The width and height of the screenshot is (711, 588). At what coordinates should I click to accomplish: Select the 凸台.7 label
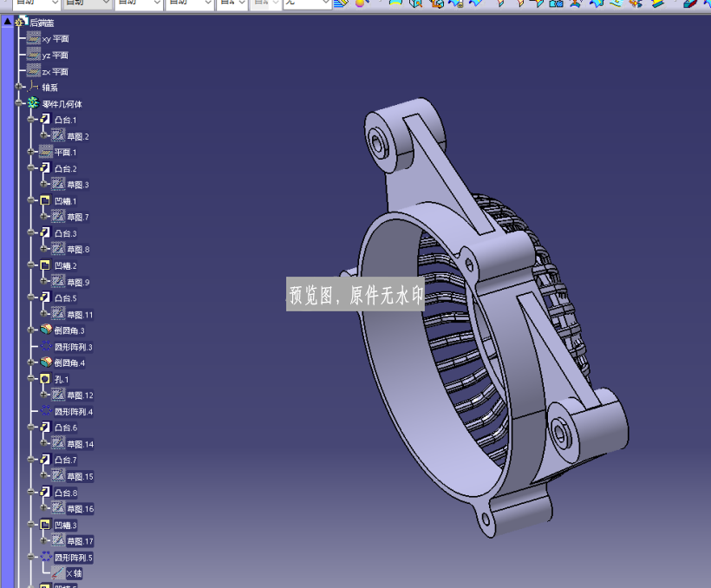click(66, 460)
